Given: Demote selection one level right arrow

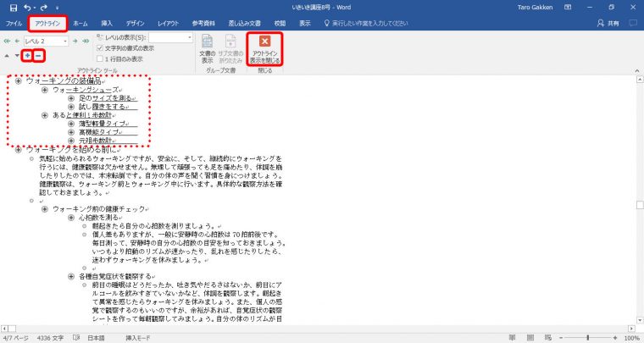Looking at the screenshot, I should (x=75, y=41).
